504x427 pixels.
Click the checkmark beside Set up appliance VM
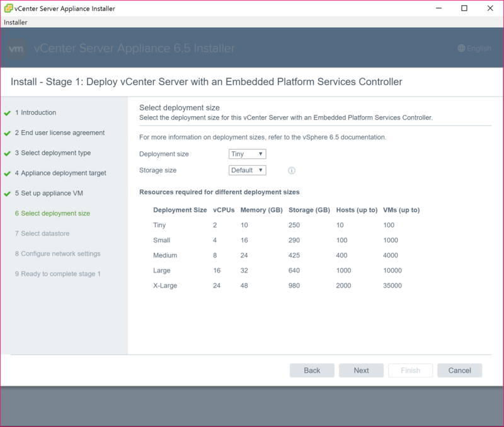pos(8,194)
